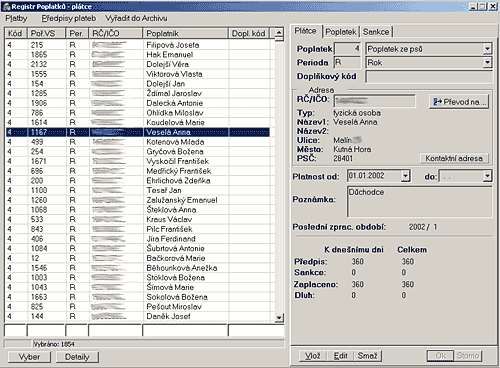
Task: Sort by the Dopl. kód column header
Action: point(249,33)
